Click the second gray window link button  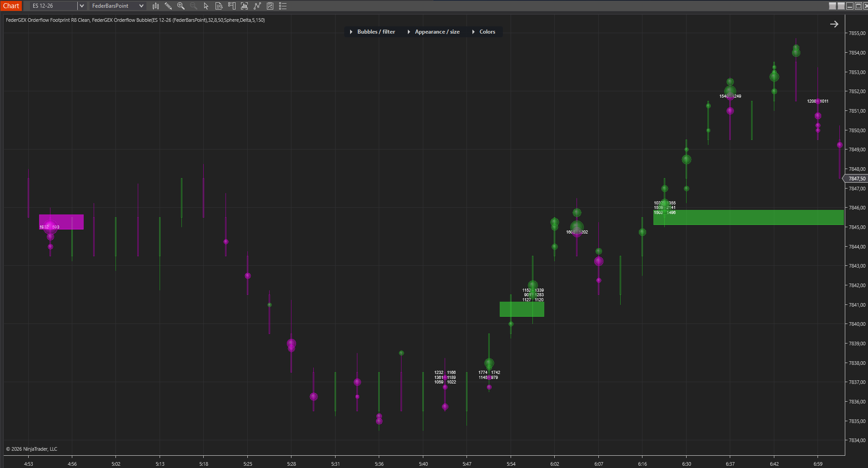(841, 6)
